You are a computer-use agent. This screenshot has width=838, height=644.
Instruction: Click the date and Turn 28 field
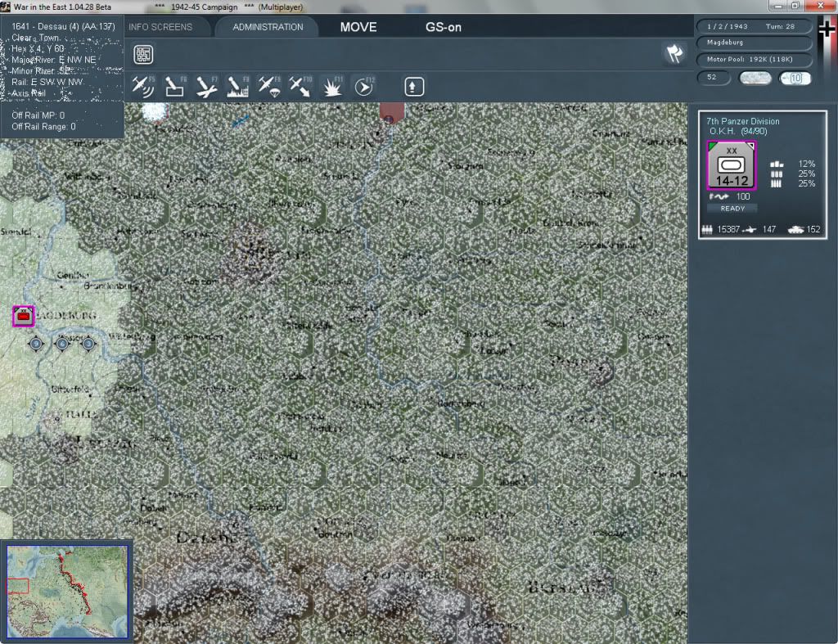pyautogui.click(x=754, y=26)
